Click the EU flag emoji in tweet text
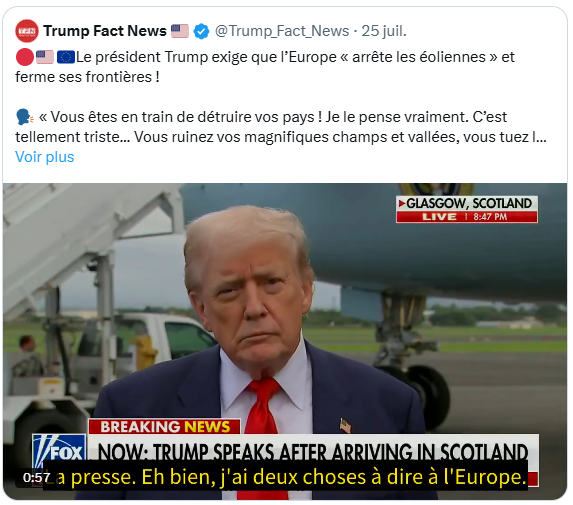This screenshot has height=505, width=573. [x=66, y=57]
